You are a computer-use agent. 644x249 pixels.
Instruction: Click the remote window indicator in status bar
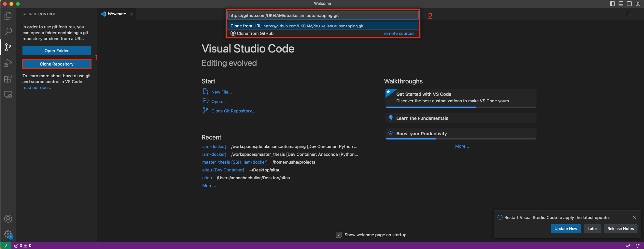click(6, 245)
